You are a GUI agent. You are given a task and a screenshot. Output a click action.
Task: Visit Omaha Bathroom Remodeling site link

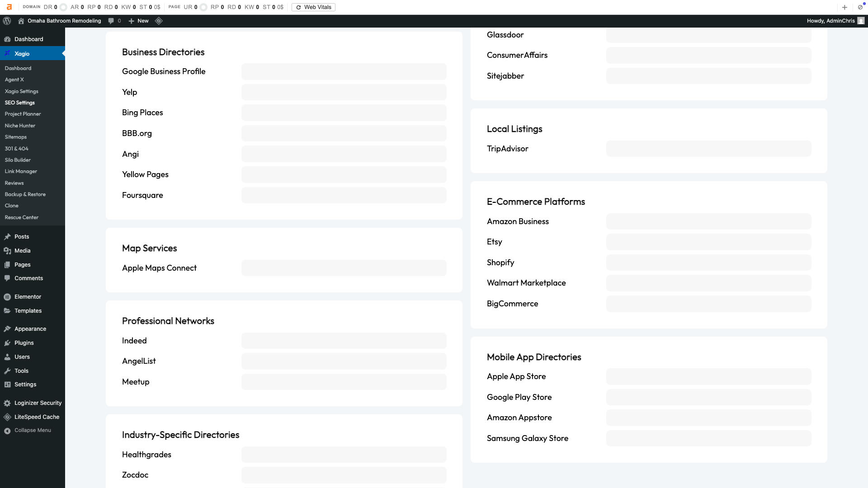(x=64, y=21)
